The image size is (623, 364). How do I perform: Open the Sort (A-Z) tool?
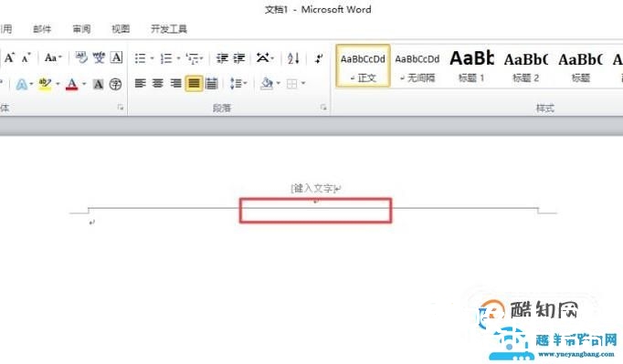(x=293, y=58)
